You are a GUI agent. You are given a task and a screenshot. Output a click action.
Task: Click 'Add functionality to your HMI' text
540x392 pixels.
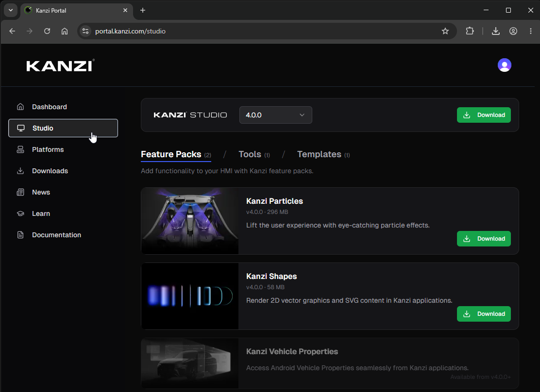(227, 171)
